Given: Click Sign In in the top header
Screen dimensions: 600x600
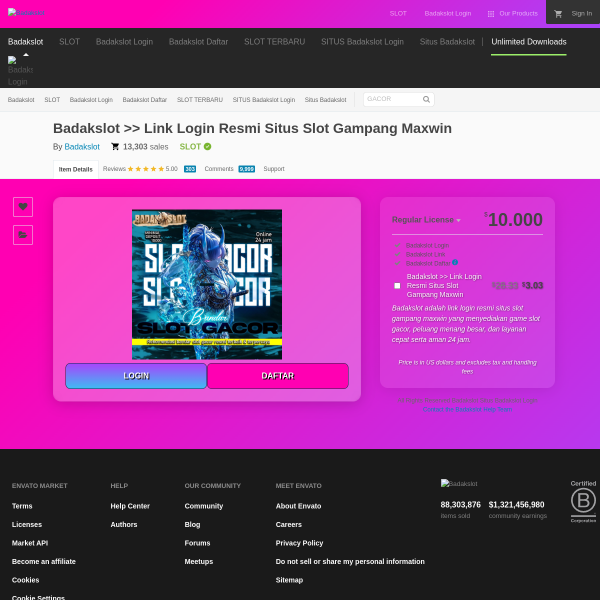Looking at the screenshot, I should [x=581, y=14].
